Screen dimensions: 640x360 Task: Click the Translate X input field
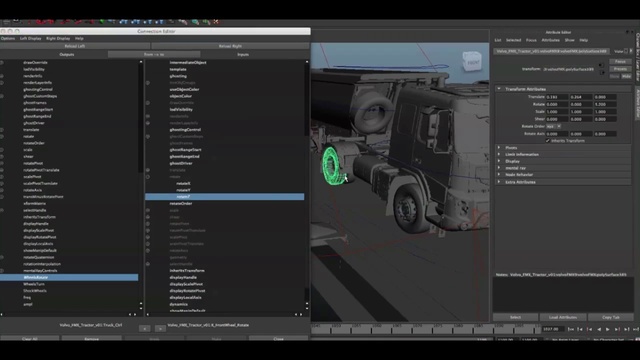[x=557, y=97]
